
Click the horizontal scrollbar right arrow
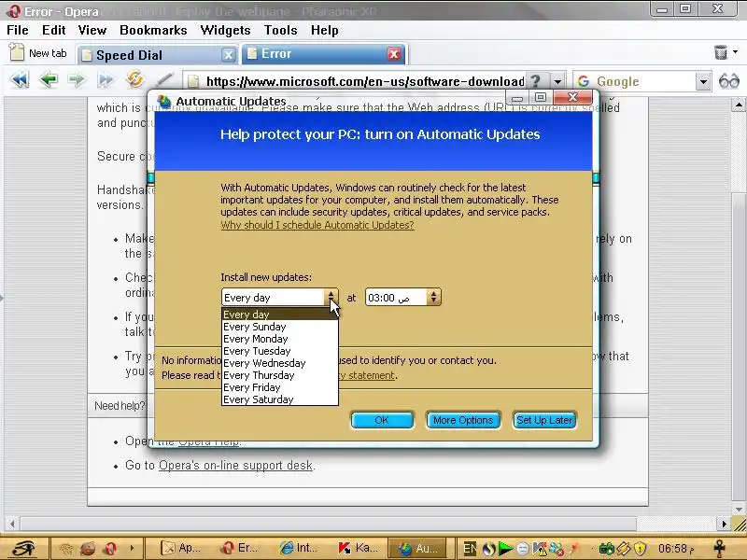click(725, 525)
